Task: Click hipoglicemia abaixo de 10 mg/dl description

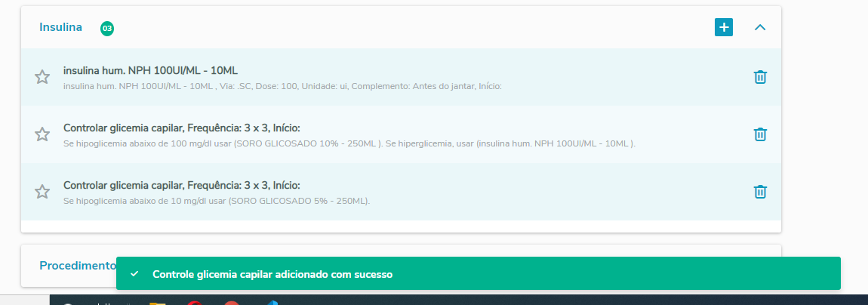Action: [217, 201]
